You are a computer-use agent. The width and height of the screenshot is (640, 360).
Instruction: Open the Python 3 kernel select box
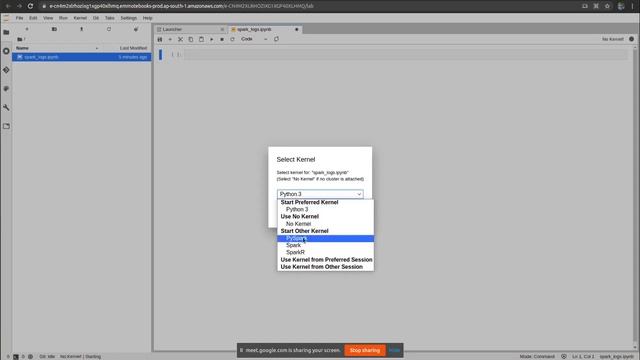(x=320, y=194)
